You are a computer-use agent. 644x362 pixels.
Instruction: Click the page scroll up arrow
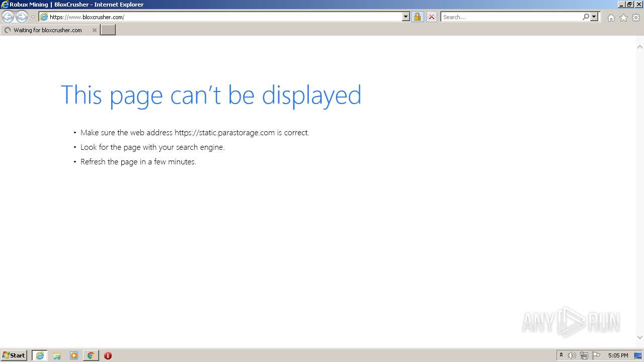tap(640, 47)
